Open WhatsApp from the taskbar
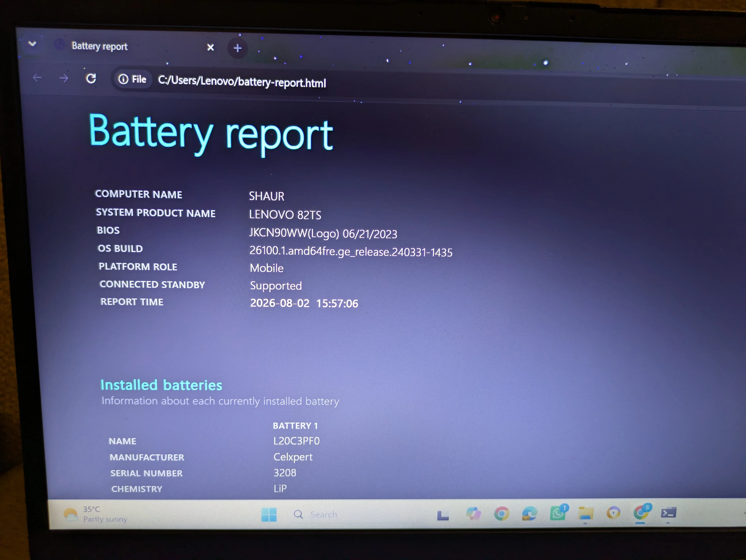This screenshot has width=746, height=560. pyautogui.click(x=559, y=512)
